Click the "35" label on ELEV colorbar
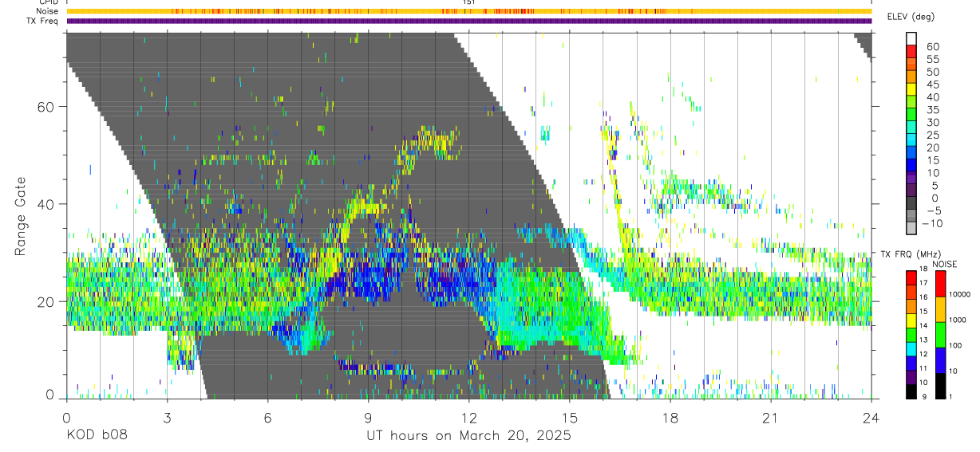 tap(933, 109)
